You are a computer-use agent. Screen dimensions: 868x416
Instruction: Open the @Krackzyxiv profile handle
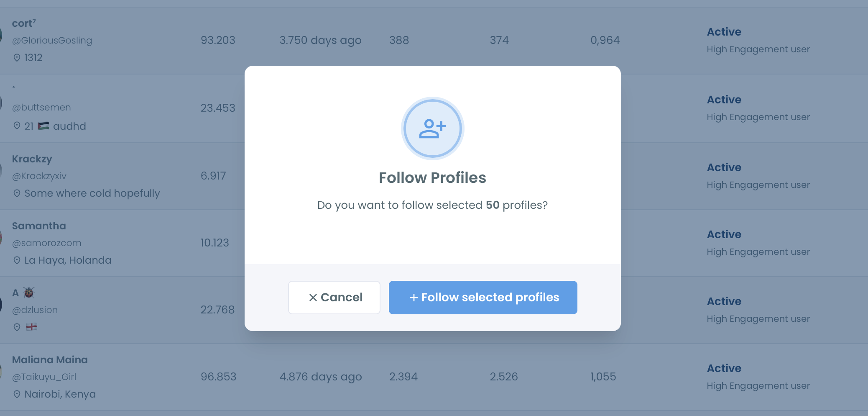(x=40, y=176)
